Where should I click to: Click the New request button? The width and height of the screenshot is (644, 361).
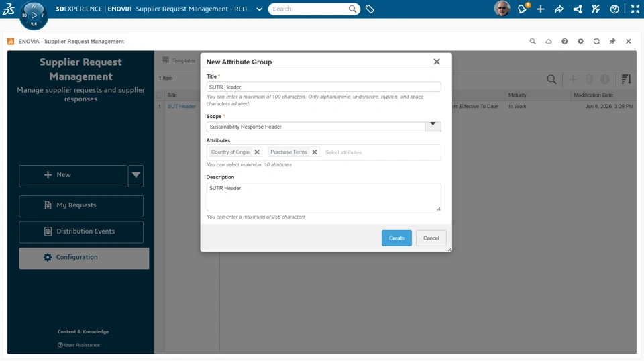click(72, 176)
